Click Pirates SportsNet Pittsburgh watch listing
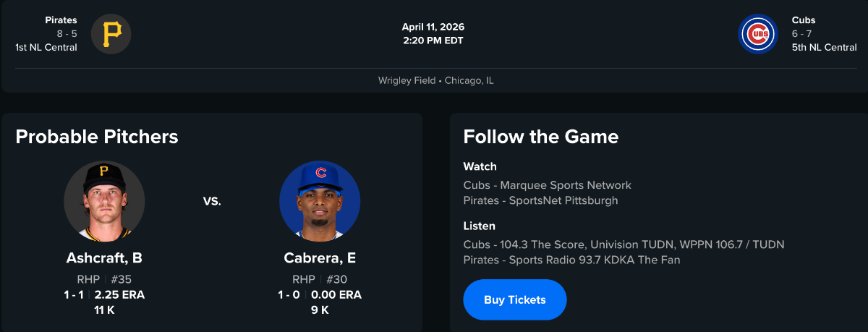The width and height of the screenshot is (868, 332). click(540, 200)
